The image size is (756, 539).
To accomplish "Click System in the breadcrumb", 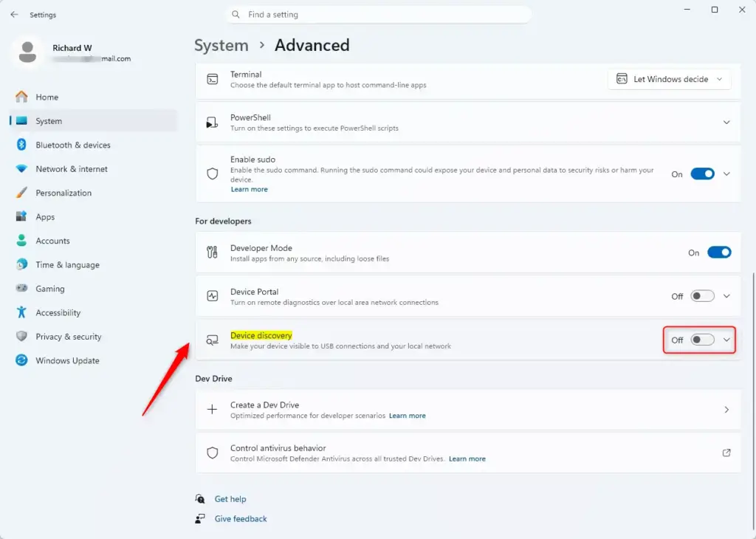I will (x=221, y=45).
